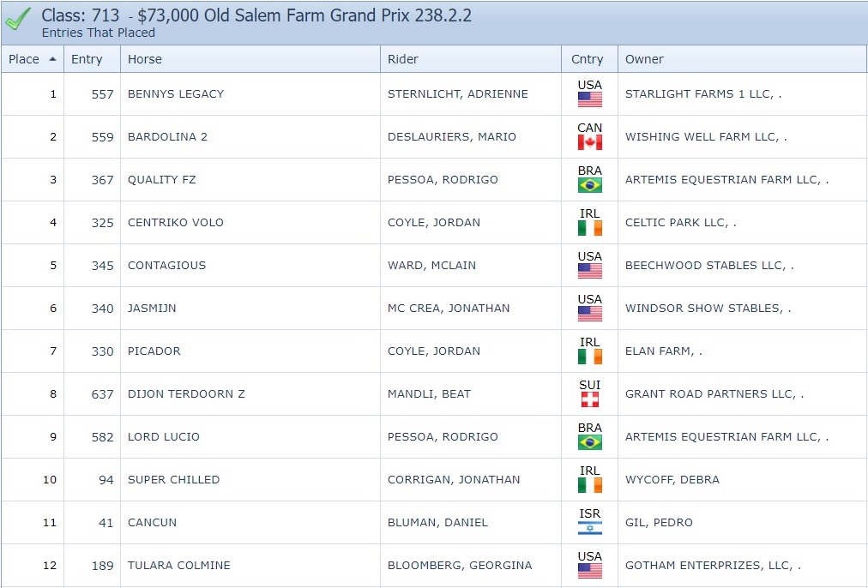Click the Canadian flag for Bardolina 2
The width and height of the screenshot is (868, 588).
pos(589,142)
